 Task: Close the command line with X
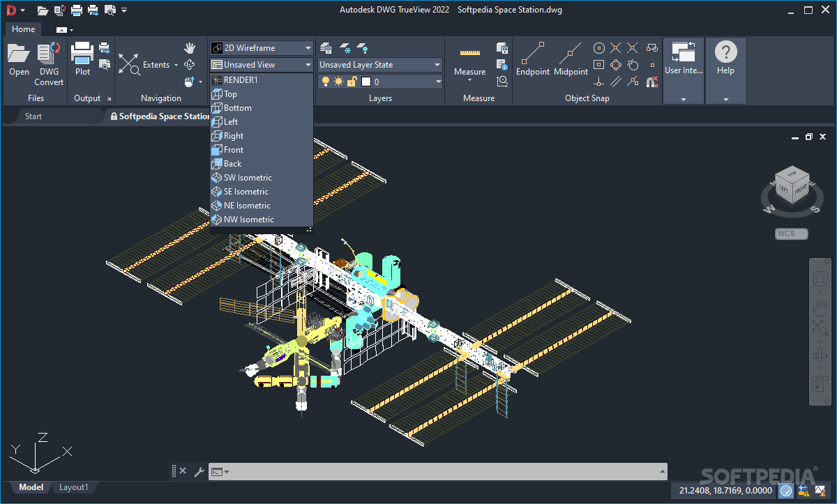pyautogui.click(x=183, y=471)
